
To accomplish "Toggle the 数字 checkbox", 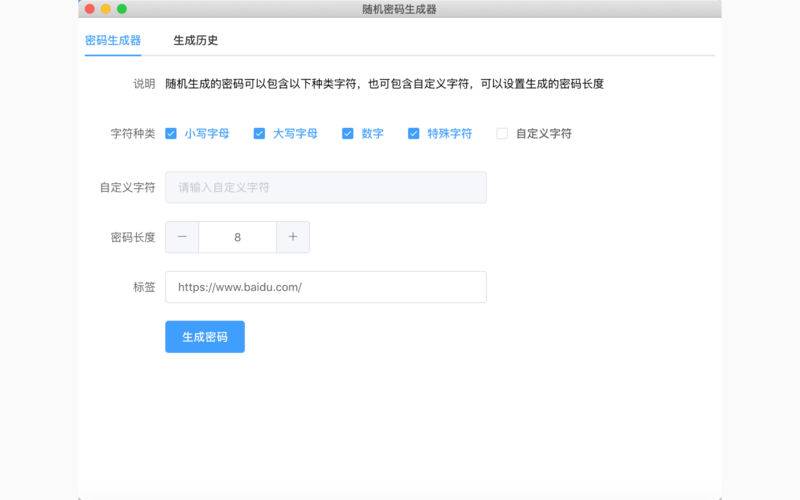I will [x=347, y=134].
